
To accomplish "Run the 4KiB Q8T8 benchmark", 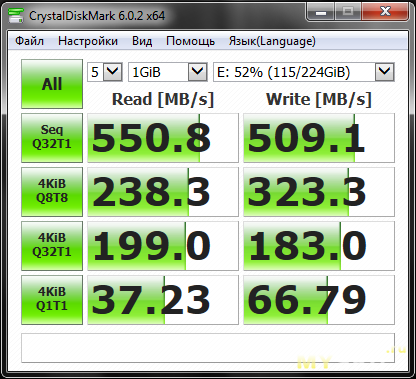I will click(52, 192).
